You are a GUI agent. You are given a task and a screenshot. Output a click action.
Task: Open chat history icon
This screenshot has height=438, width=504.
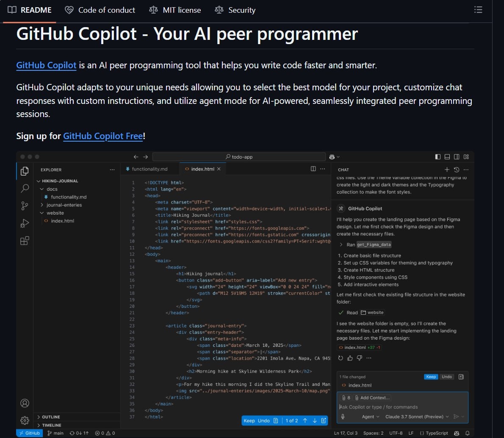pyautogui.click(x=457, y=170)
